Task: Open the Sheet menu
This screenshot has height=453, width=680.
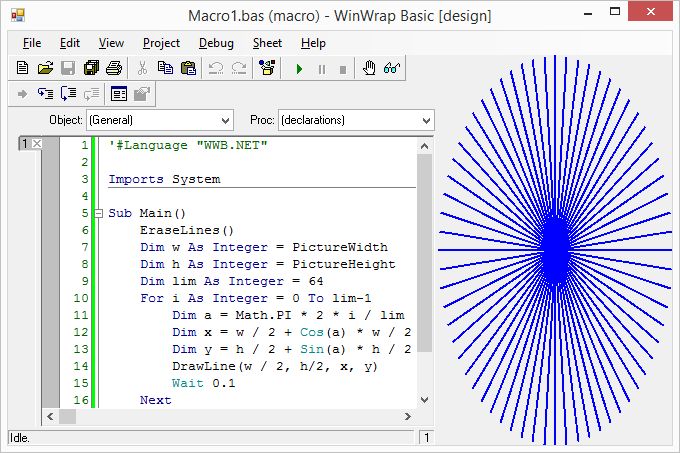Action: coord(267,43)
